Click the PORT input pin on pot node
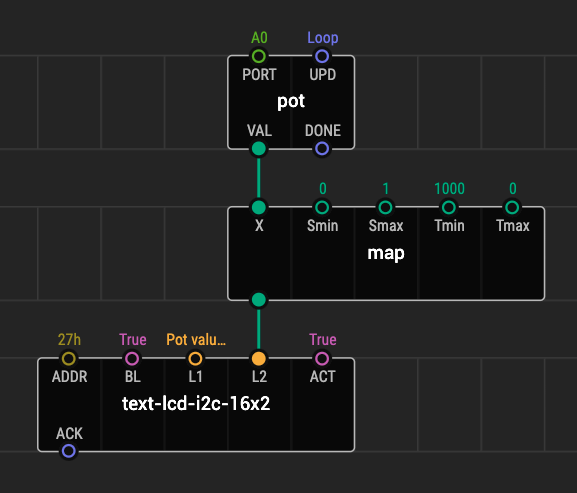This screenshot has width=577, height=493. click(259, 56)
